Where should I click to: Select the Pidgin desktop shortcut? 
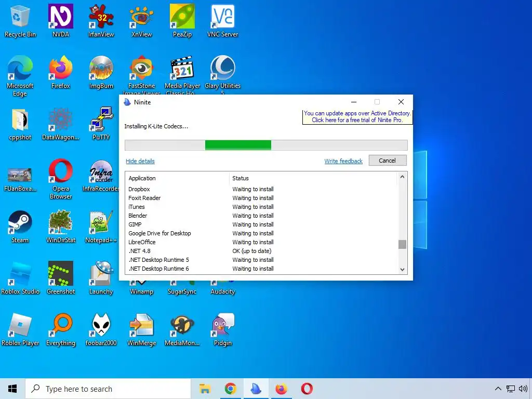tap(222, 330)
